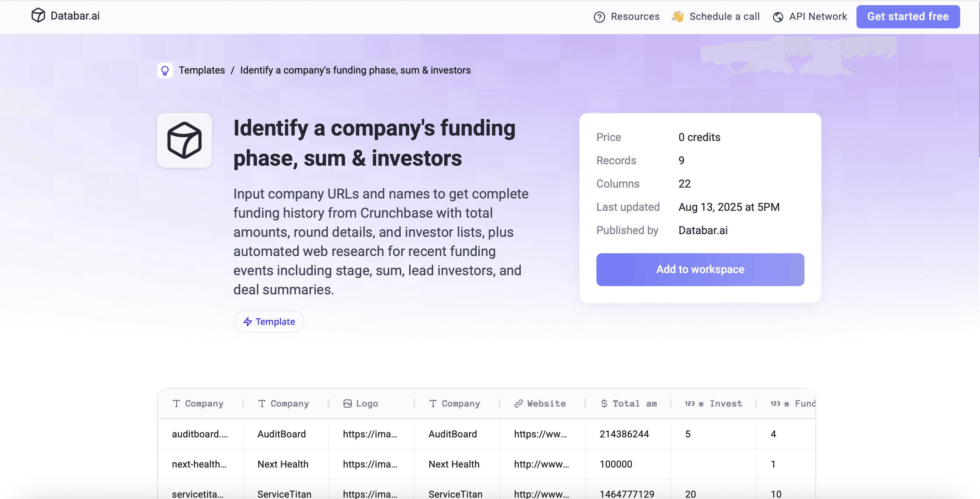This screenshot has height=499, width=980.
Task: Click the lightning icon inside the Template button
Action: 248,322
